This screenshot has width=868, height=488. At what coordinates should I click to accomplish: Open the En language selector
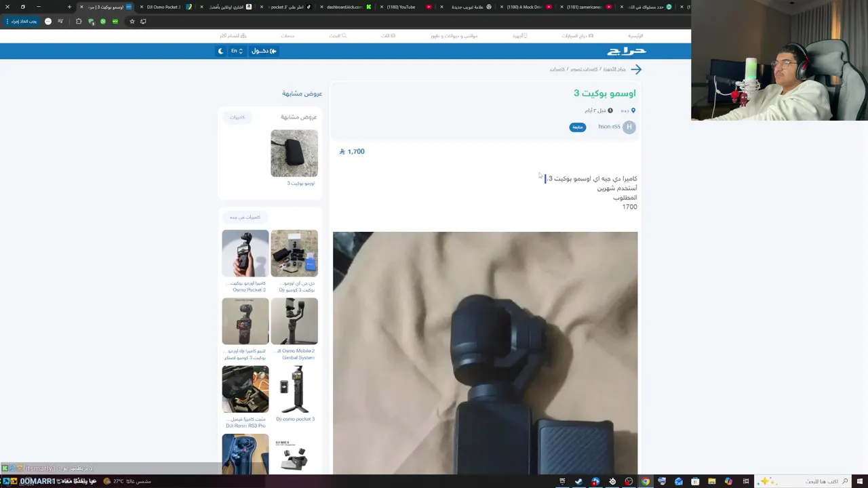(x=237, y=51)
